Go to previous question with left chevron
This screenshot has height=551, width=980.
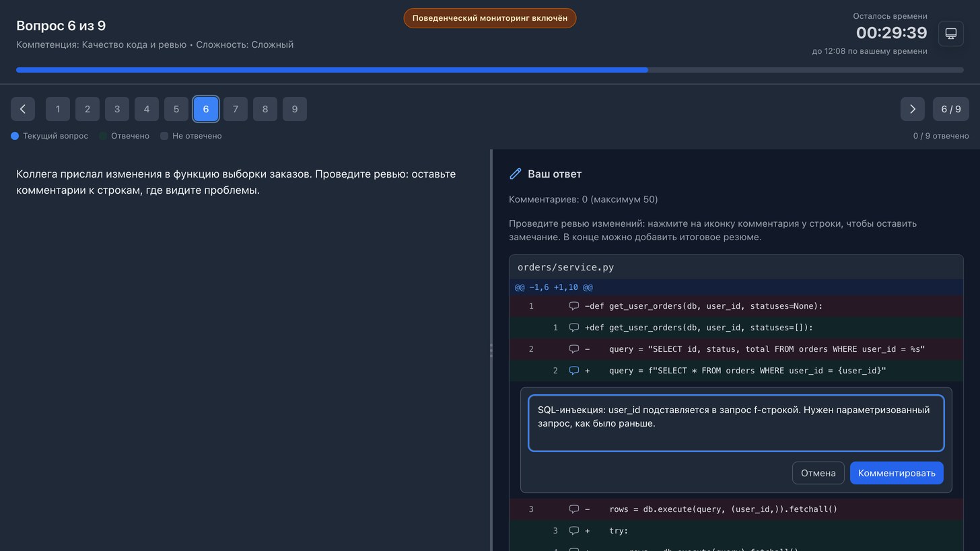click(x=23, y=109)
